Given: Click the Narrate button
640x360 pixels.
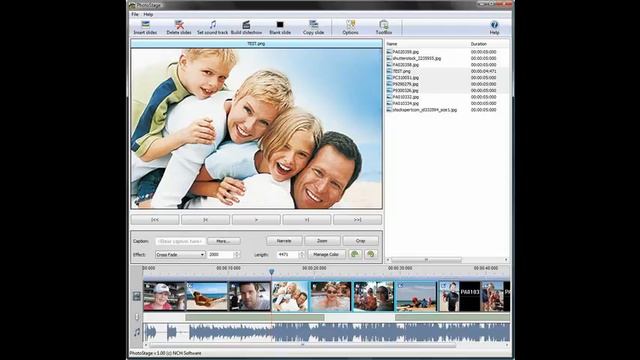Looking at the screenshot, I should (x=284, y=241).
